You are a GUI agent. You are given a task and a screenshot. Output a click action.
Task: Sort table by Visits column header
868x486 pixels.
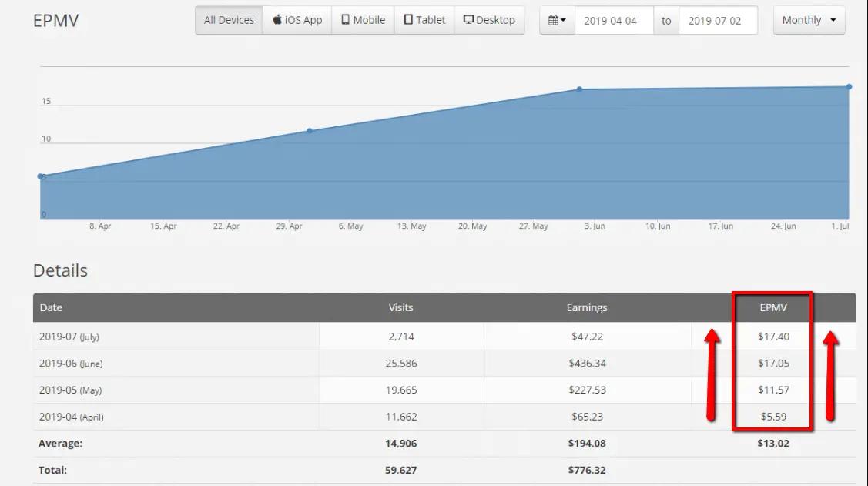coord(400,308)
